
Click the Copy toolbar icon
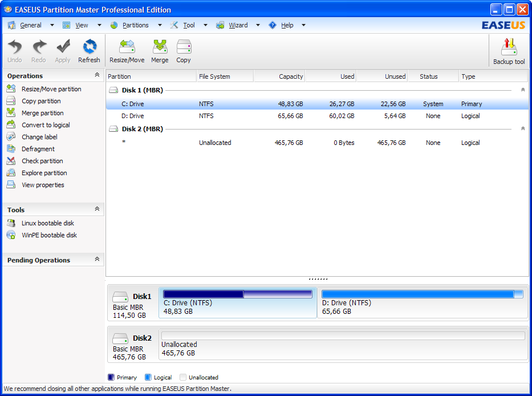click(184, 47)
